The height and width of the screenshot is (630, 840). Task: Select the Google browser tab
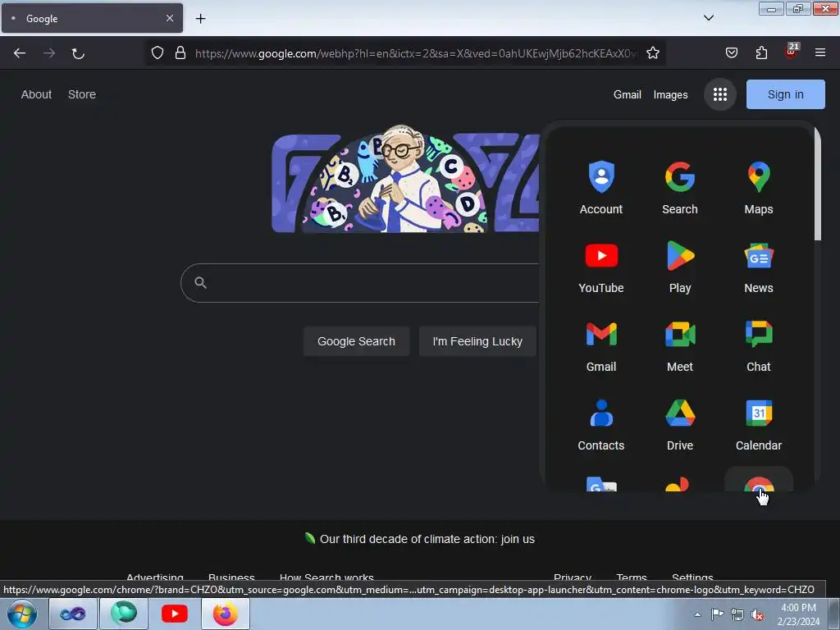[92, 18]
